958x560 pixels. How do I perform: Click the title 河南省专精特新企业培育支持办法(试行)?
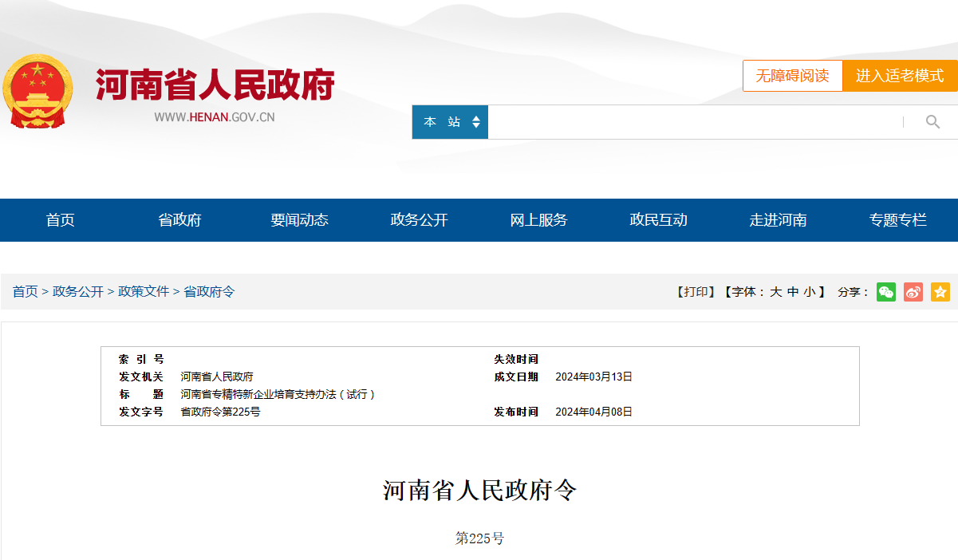278,394
